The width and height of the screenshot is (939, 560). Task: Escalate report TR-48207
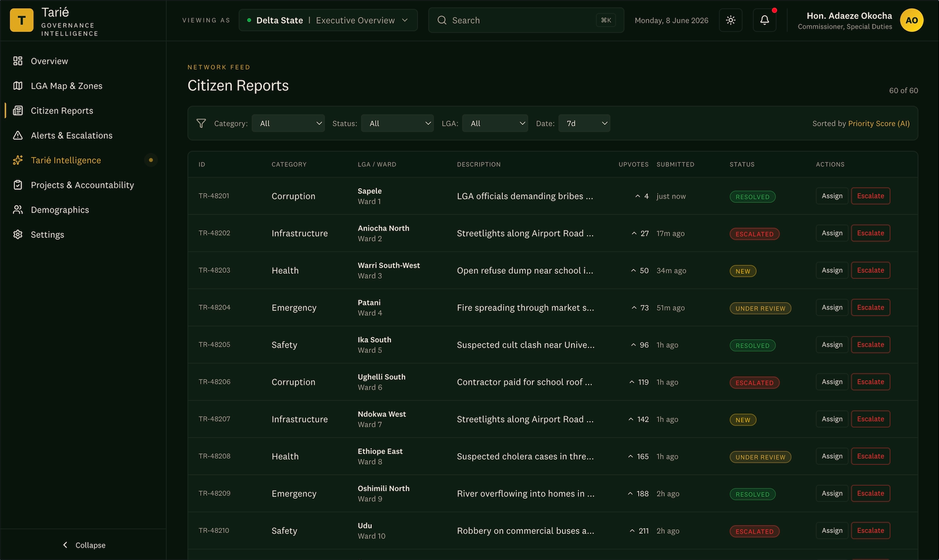point(870,419)
